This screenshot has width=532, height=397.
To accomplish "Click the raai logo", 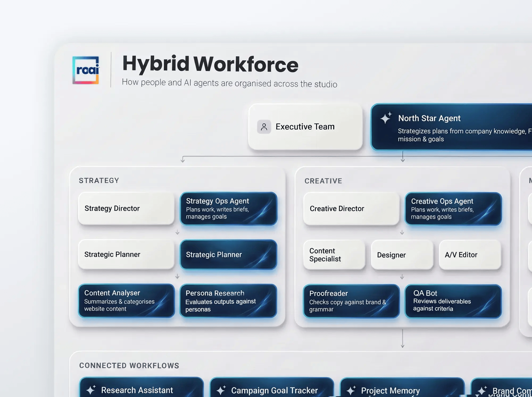I will 86,70.
